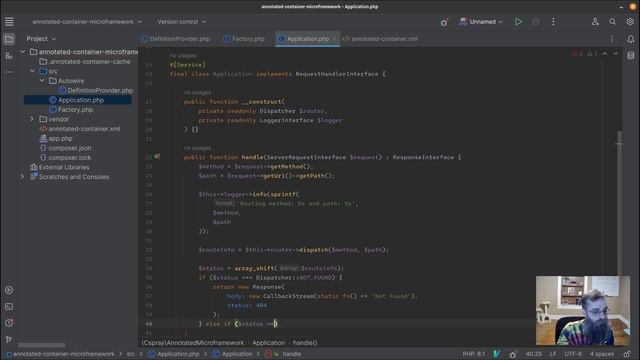Click the error count inspection indicator

577,54
